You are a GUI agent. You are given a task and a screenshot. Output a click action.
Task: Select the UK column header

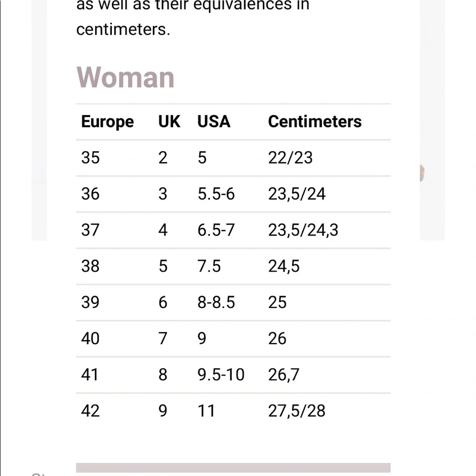169,121
